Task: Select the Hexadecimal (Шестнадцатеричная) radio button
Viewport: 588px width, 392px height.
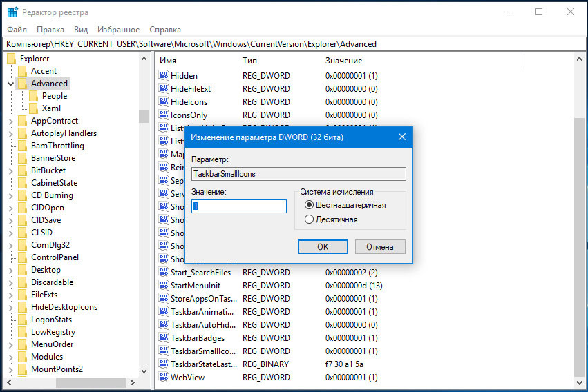Action: tap(309, 205)
